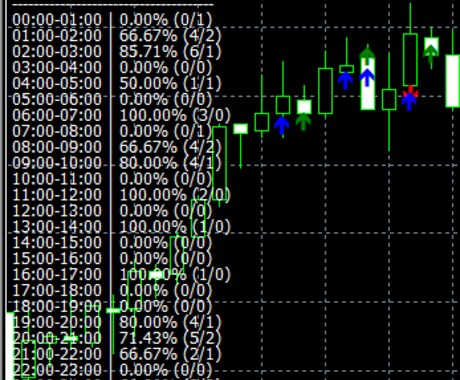Select the 04:00-05:00 row showing 50.00% (1/1)

coord(117,83)
